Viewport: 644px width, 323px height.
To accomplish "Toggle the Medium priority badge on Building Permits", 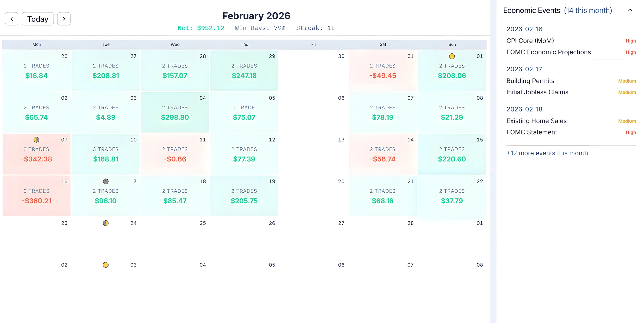I will pos(627,81).
